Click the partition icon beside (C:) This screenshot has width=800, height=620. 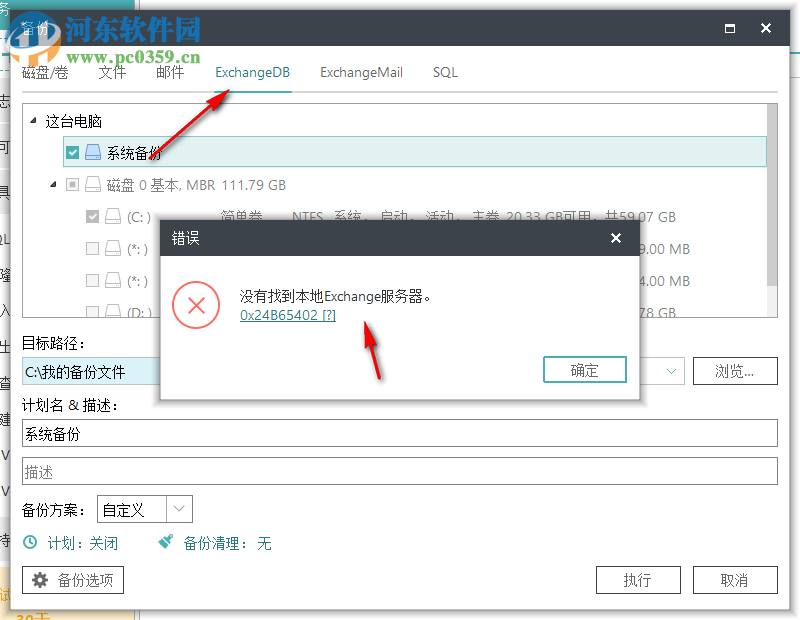[113, 217]
